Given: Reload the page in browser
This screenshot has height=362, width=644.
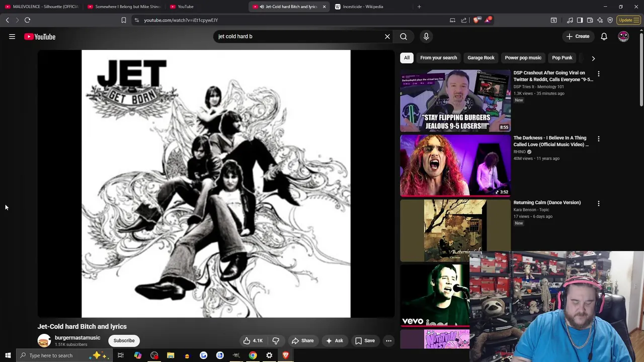Looking at the screenshot, I should pyautogui.click(x=28, y=20).
